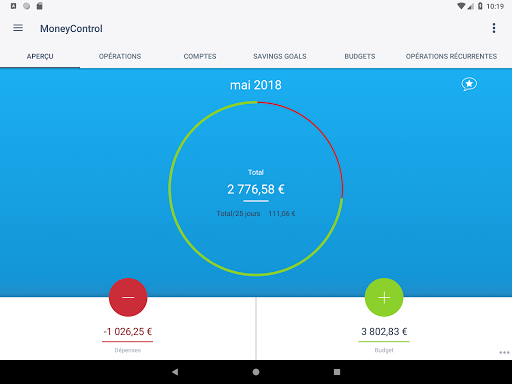Switch to the Opérations tab
This screenshot has height=384, width=512.
click(x=120, y=56)
